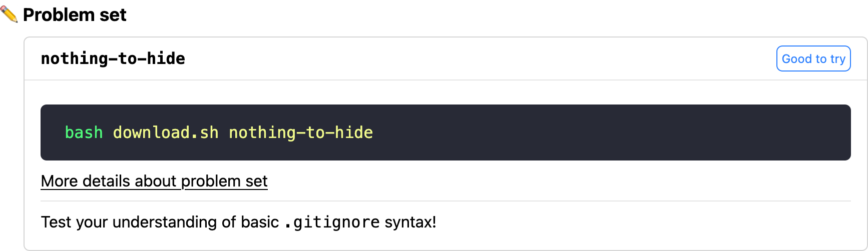Screen dimensions: 868x251
Task: Click the empty area of dark code block
Action: [x=601, y=132]
